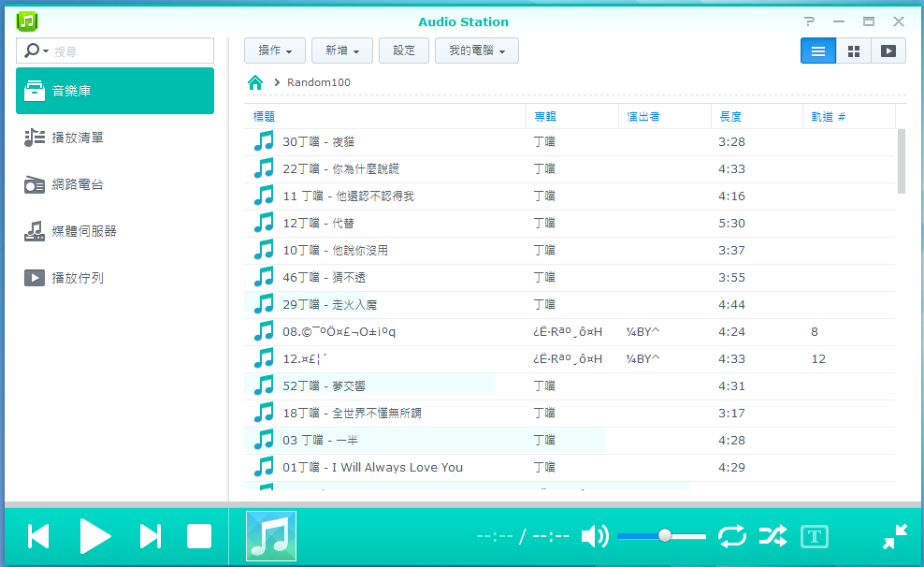The image size is (924, 567).
Task: Select song title 22丁噹 - 你為什麼說謊
Action: pyautogui.click(x=340, y=169)
